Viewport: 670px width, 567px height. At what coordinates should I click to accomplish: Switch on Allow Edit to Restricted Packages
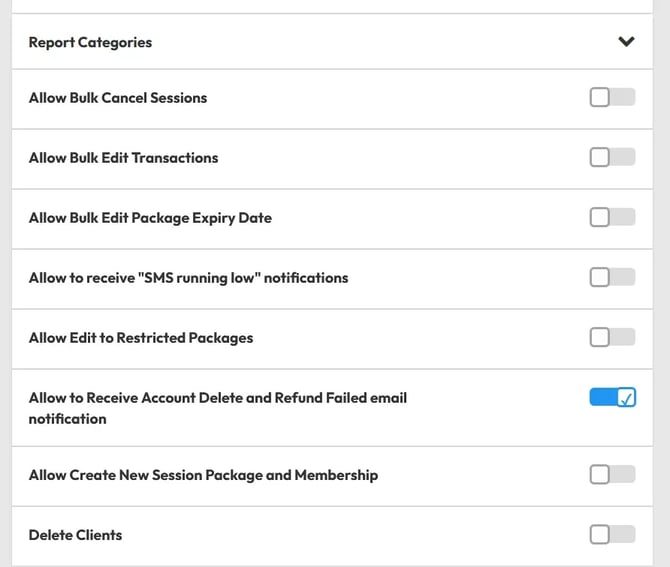click(x=612, y=337)
